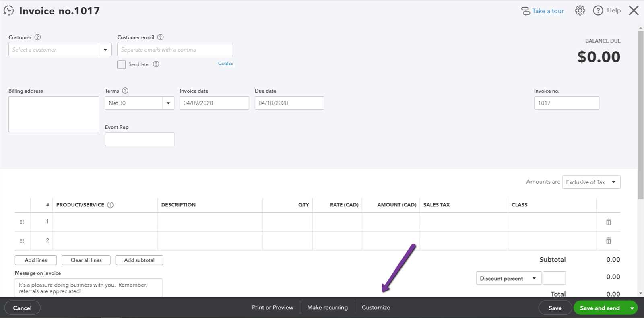Click the discount percent value box
This screenshot has width=644, height=318.
point(554,278)
